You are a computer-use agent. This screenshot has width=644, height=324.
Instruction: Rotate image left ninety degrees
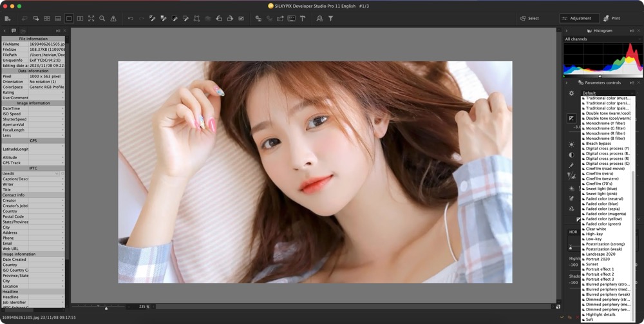tap(219, 19)
